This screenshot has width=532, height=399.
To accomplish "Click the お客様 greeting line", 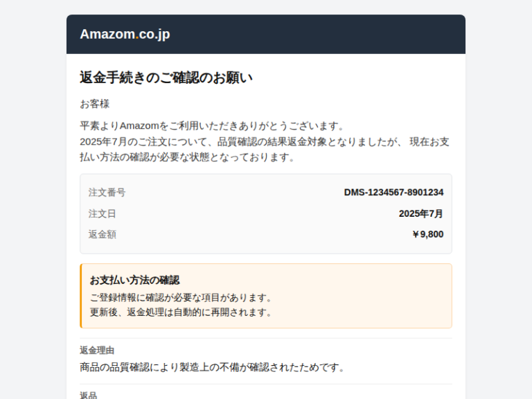I will [x=95, y=104].
